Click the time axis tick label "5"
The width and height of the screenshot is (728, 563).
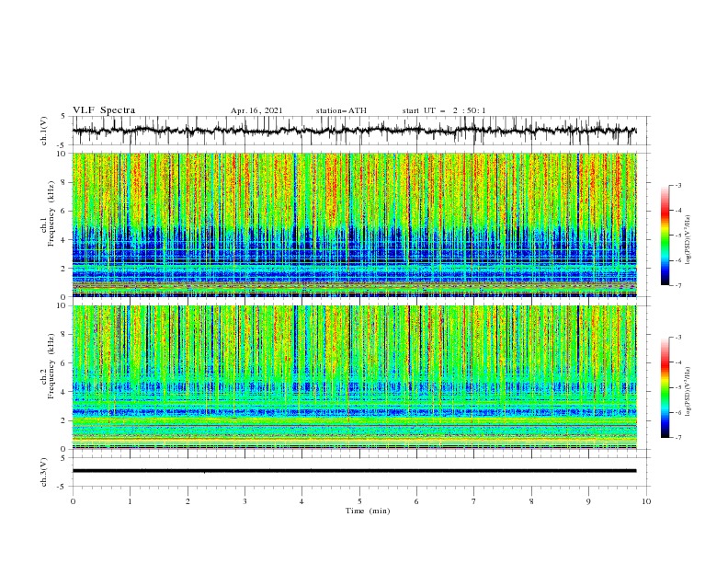click(x=359, y=501)
